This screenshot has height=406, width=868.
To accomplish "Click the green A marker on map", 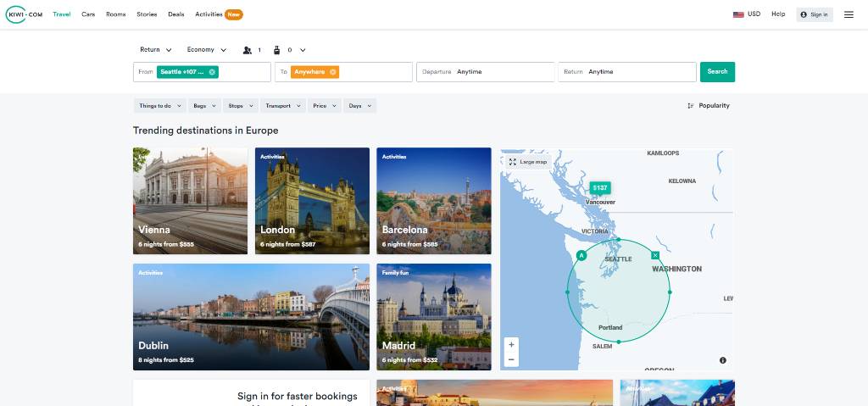I will (x=581, y=255).
